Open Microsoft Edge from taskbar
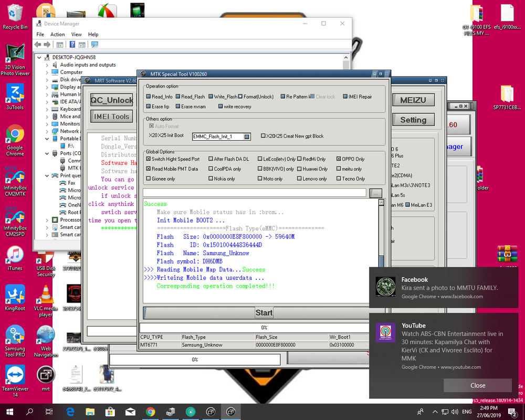 (70, 412)
